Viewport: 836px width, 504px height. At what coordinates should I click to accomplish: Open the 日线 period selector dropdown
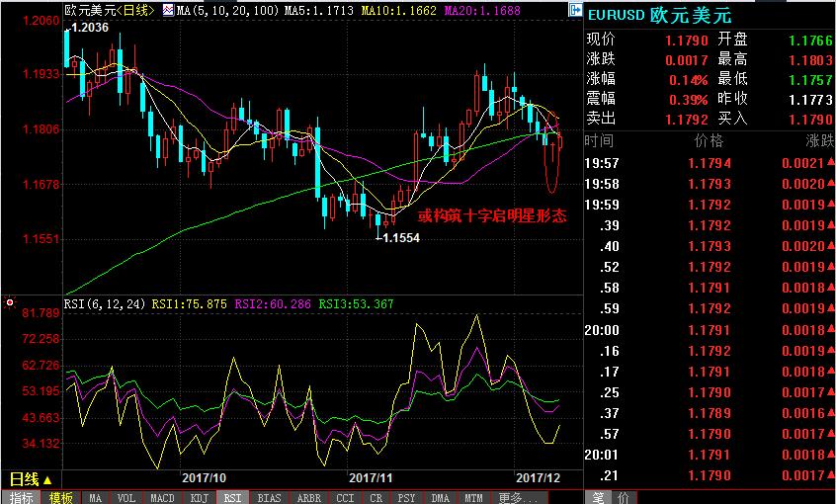(x=31, y=478)
